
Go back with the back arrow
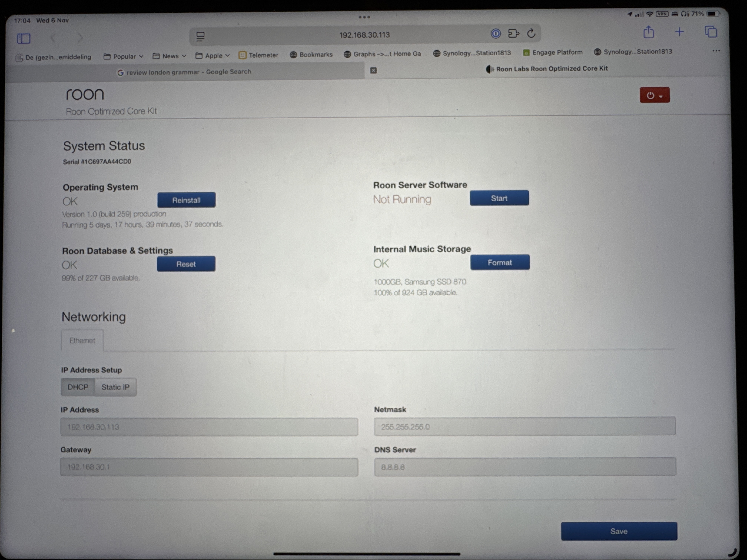(53, 38)
